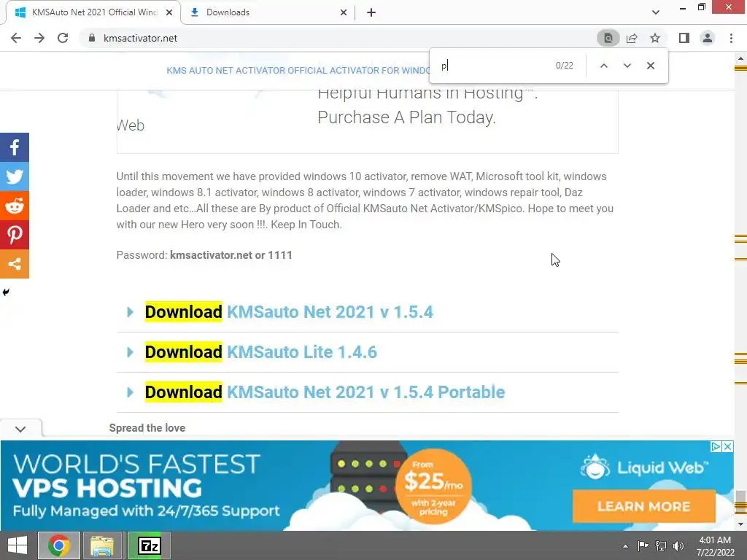The width and height of the screenshot is (747, 560).
Task: View site info via padlock icon
Action: click(x=92, y=38)
